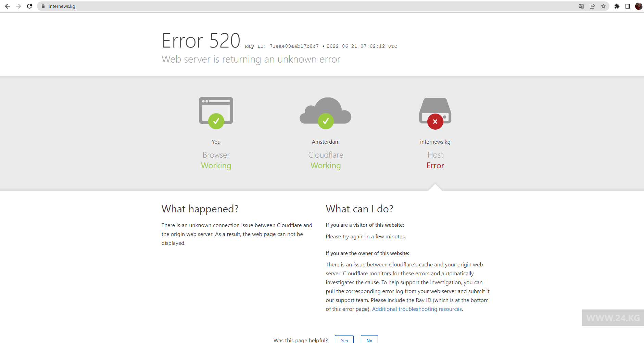Answer Yes to page helpful question
This screenshot has width=644, height=343.
coord(344,340)
